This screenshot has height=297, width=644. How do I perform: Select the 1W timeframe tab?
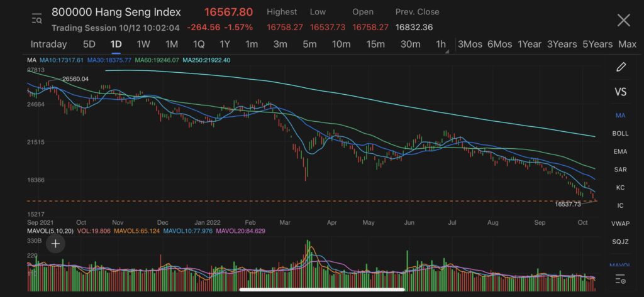pyautogui.click(x=143, y=45)
